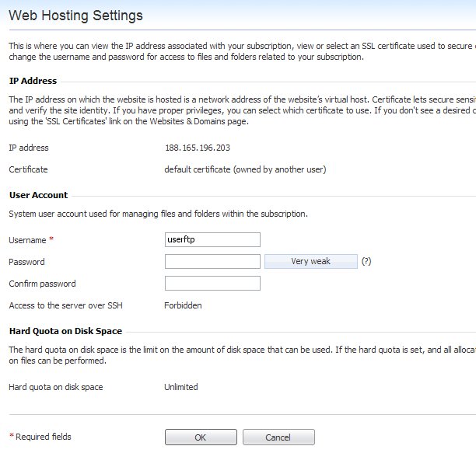Viewport: 476px width, 453px height.
Task: Click the Username field label
Action: pyautogui.click(x=26, y=240)
